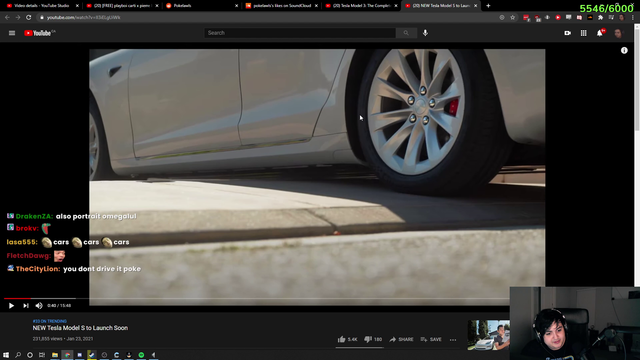Image resolution: width=640 pixels, height=360 pixels.
Task: Close the Pokelawls tab
Action: (236, 6)
